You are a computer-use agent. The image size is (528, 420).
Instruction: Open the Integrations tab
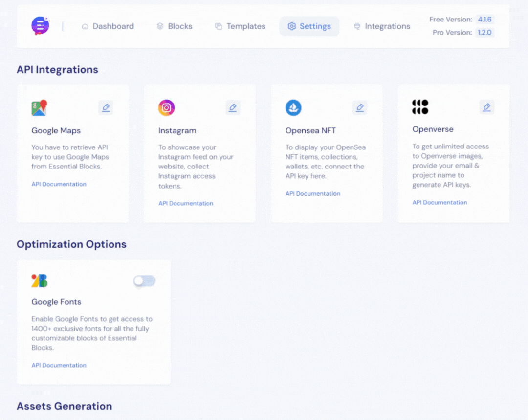[x=382, y=26]
